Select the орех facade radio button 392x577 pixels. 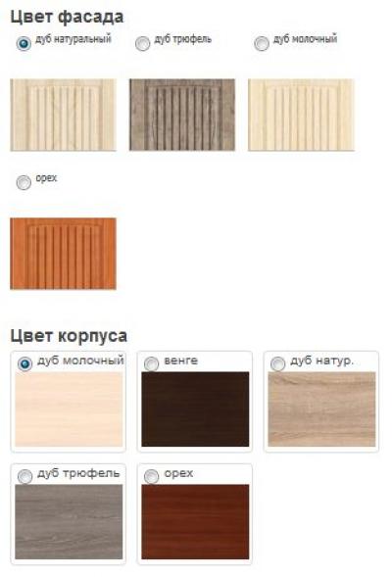click(24, 182)
